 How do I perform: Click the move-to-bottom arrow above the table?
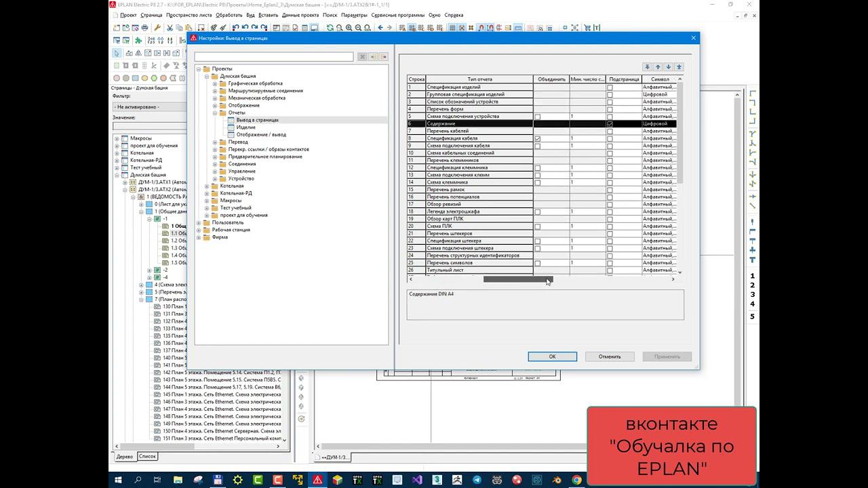click(x=679, y=67)
